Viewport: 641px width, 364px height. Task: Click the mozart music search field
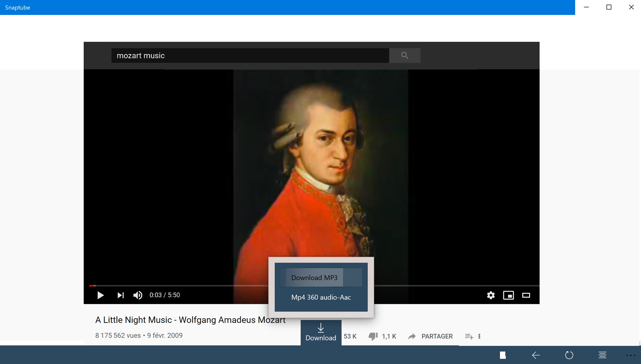[250, 55]
